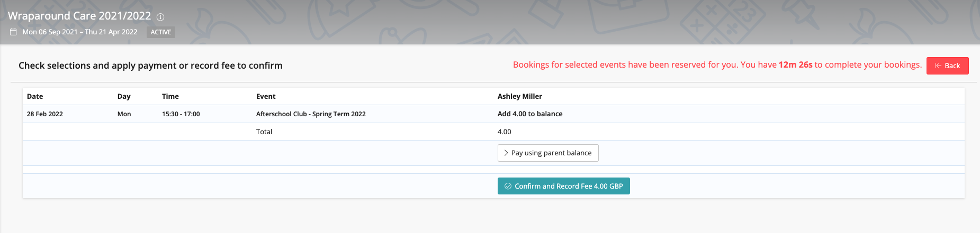This screenshot has width=980, height=233.
Task: Click the ACTIVE status badge
Action: 161,32
